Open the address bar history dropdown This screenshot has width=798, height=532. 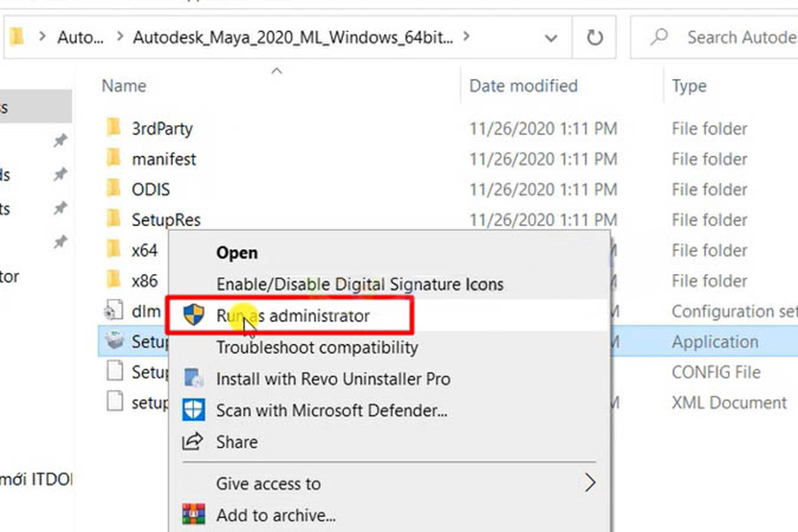551,37
